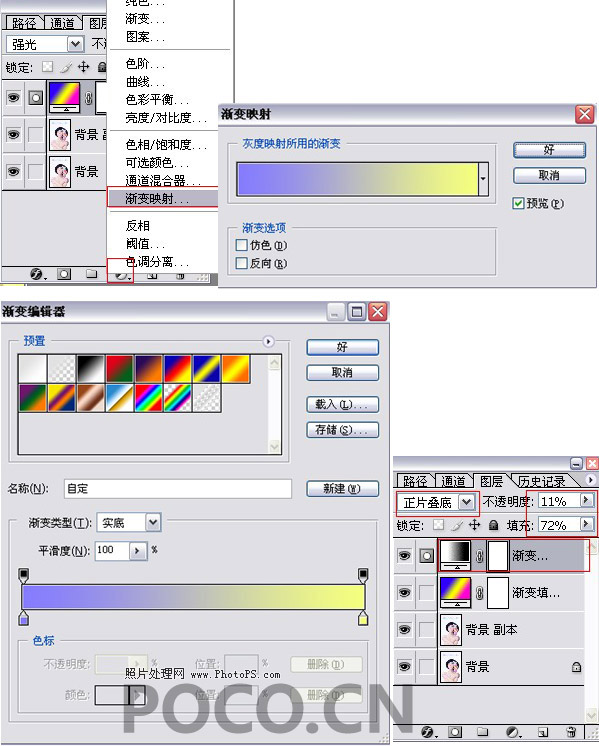Lock position move icon in the 正片叠底 panel
This screenshot has width=599, height=746.
(474, 525)
